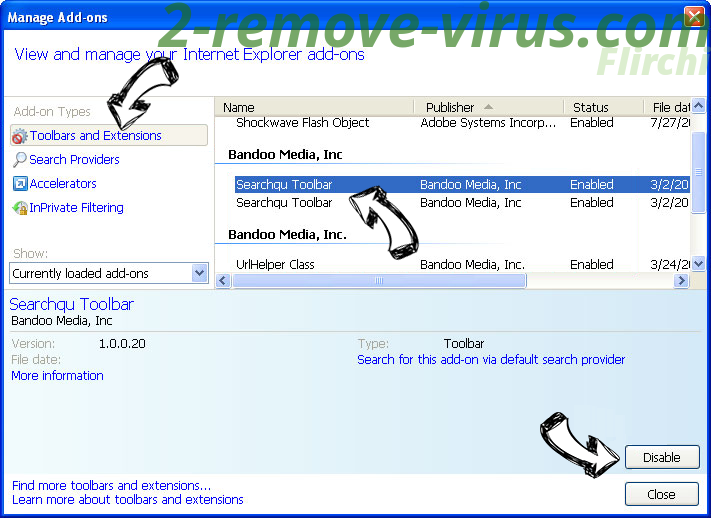711x518 pixels.
Task: Click the Bandoo Media, Inc. group header
Action: coord(287,235)
